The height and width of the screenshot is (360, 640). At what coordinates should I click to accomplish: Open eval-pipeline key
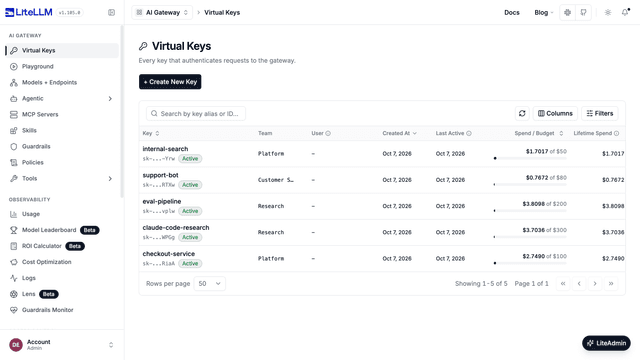[162, 201]
